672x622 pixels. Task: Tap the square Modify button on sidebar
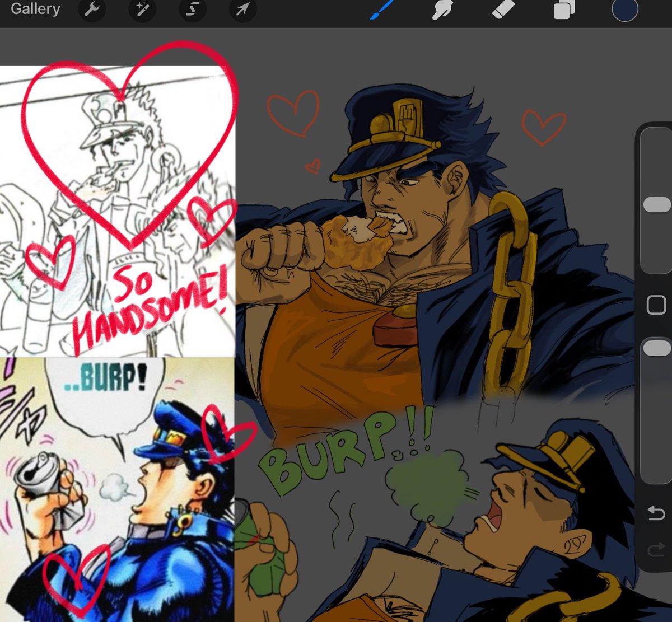tap(656, 305)
